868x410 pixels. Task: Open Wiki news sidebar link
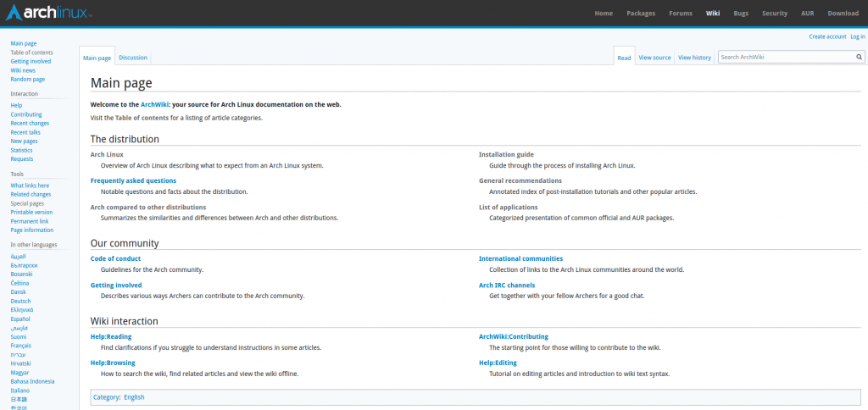point(23,70)
